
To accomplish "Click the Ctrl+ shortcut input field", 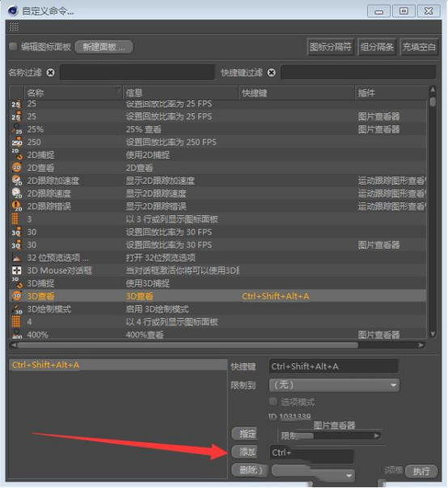I will pos(312,453).
